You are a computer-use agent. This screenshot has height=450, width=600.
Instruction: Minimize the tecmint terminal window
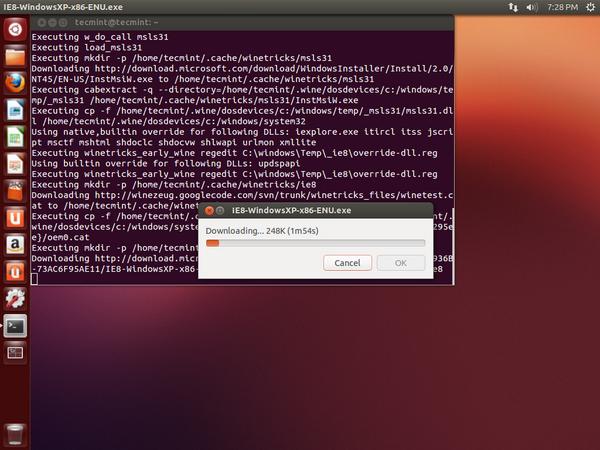point(52,23)
